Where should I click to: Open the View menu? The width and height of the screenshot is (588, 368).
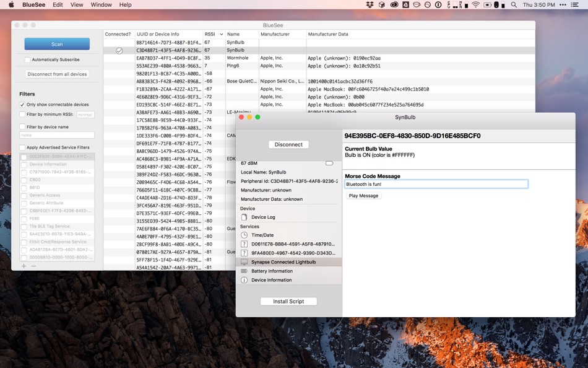(x=77, y=4)
